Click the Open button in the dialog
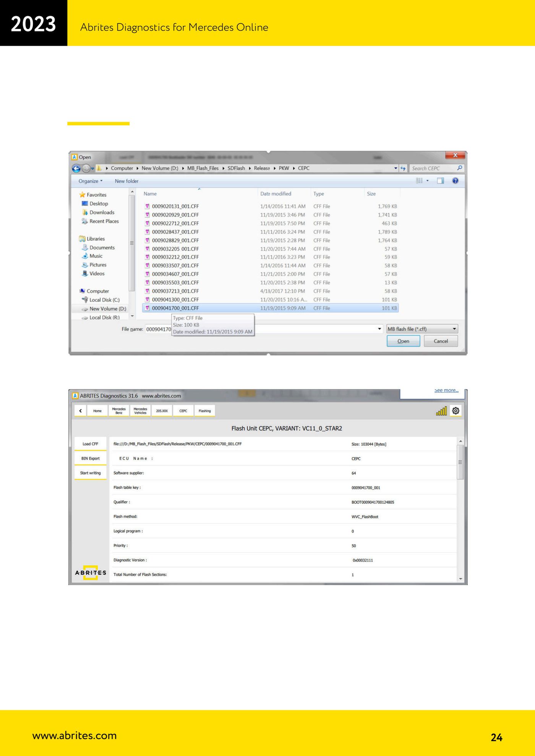This screenshot has height=756, width=535. point(403,341)
